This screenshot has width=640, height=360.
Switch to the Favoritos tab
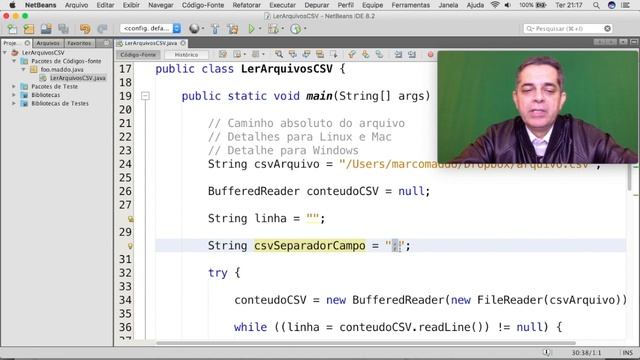pyautogui.click(x=79, y=43)
